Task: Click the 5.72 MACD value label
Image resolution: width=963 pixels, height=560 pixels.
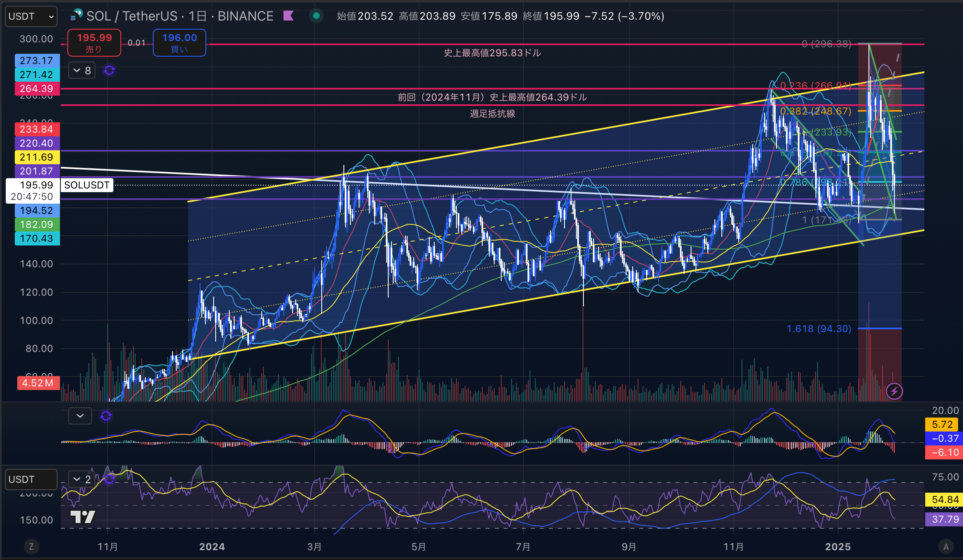Action: (x=942, y=425)
